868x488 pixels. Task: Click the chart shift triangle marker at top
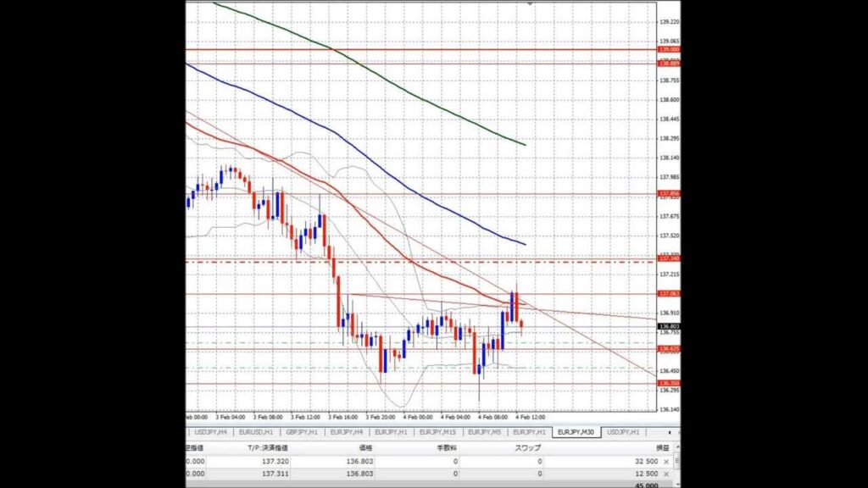(530, 4)
